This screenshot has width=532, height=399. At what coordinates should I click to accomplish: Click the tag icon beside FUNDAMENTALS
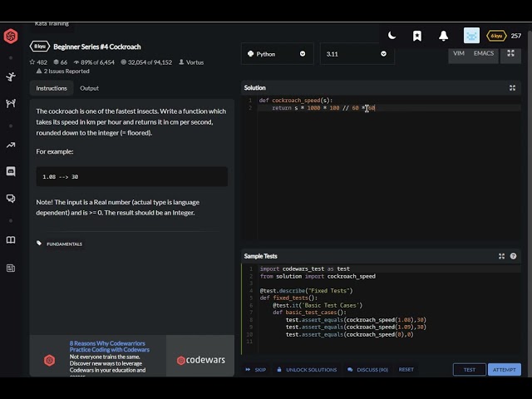point(39,244)
